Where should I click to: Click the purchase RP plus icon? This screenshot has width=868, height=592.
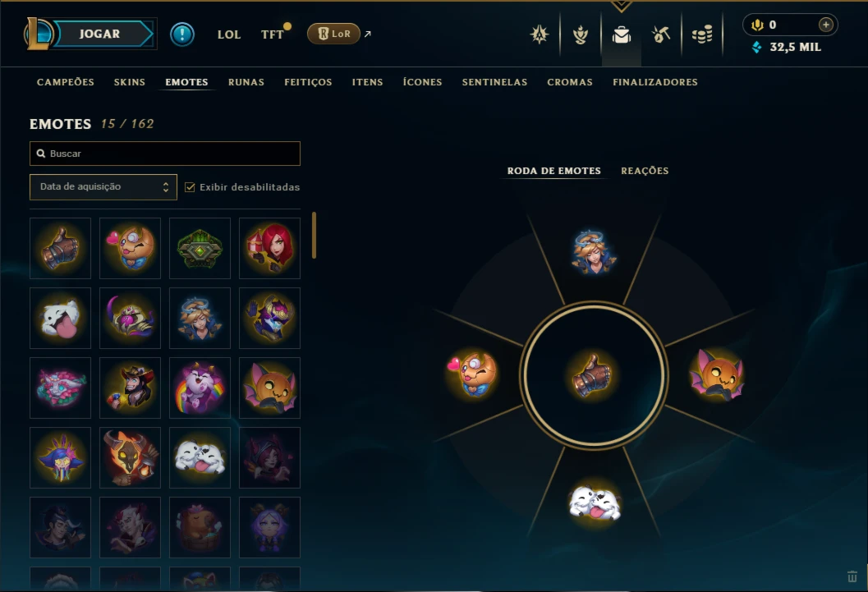(825, 25)
